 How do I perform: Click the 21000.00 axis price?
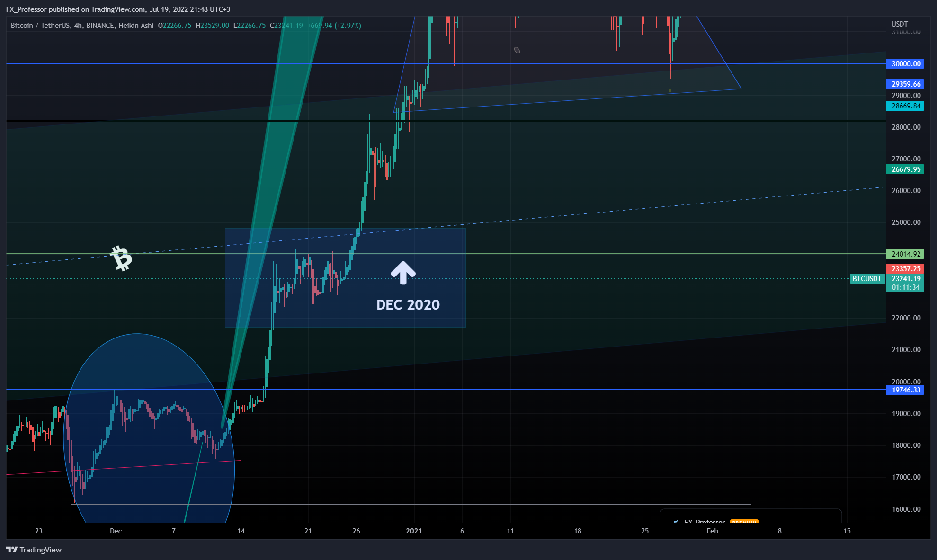(906, 349)
